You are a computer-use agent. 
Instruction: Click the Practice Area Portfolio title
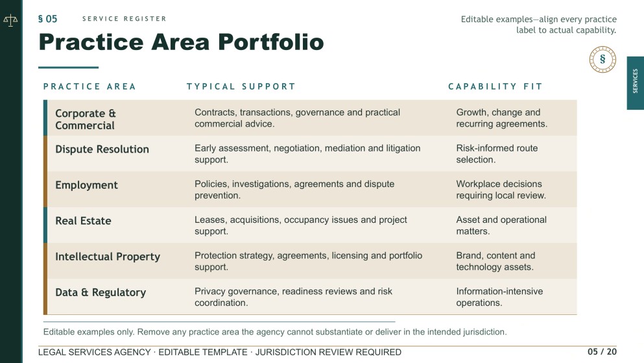(181, 42)
